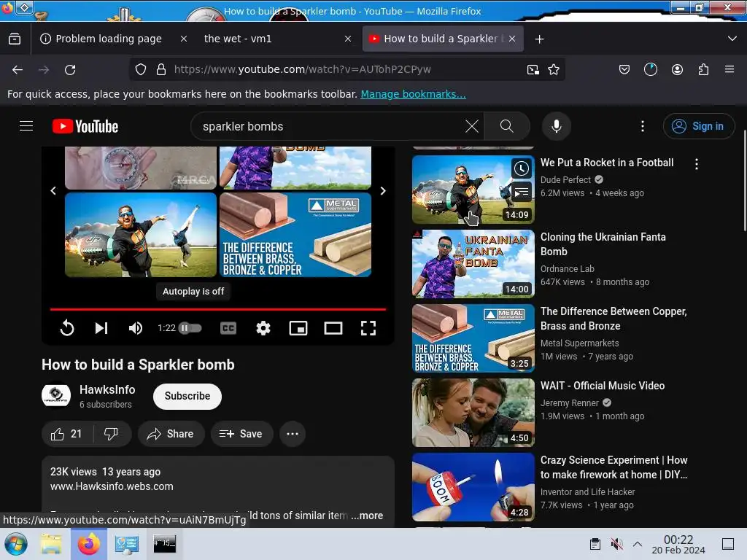Click the youtube.com address bar URL

[x=302, y=69]
